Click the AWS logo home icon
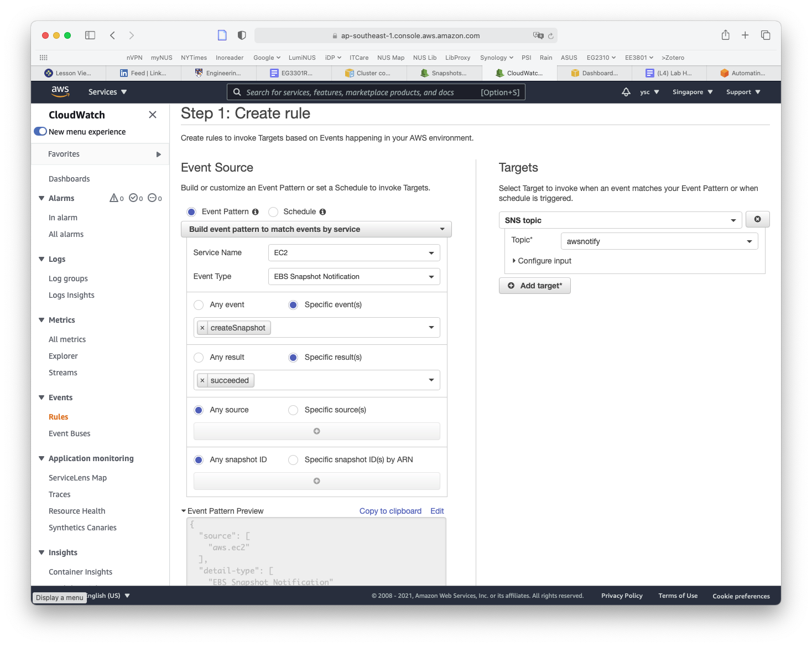The image size is (812, 646). 60,91
